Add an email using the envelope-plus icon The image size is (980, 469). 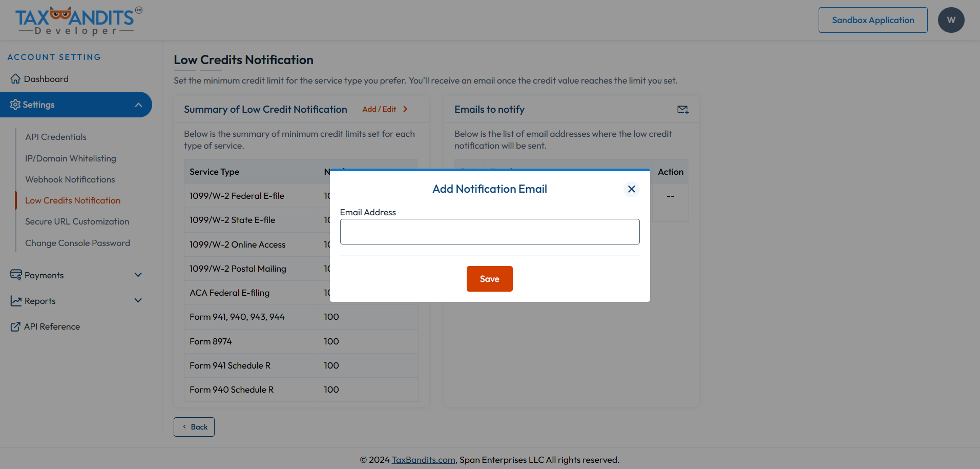[682, 109]
